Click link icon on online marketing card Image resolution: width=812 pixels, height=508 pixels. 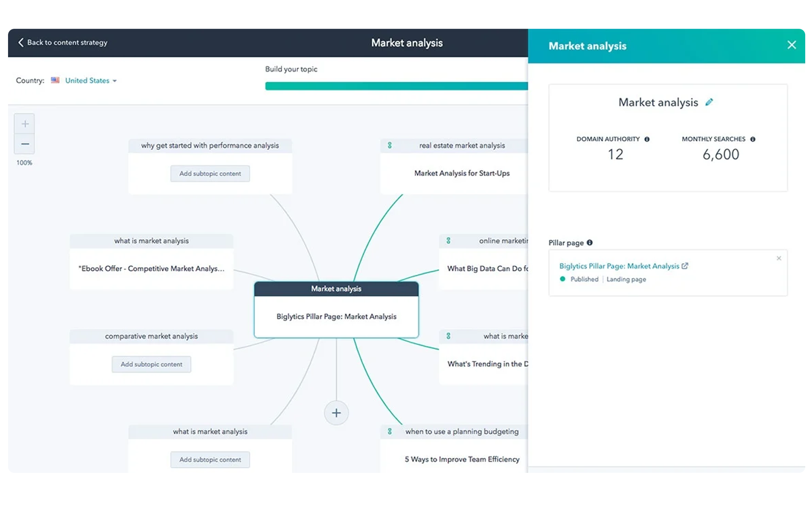tap(448, 240)
